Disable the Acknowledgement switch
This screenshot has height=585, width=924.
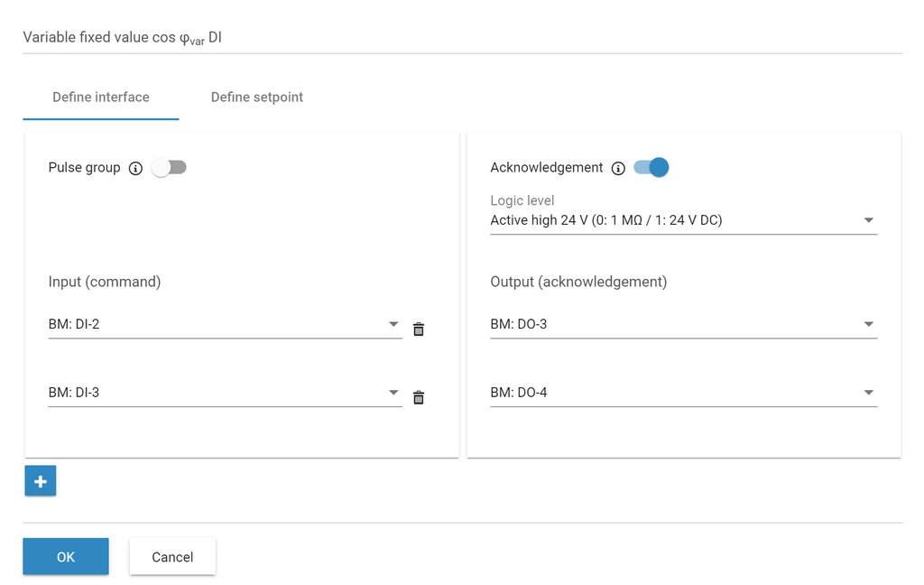[651, 167]
